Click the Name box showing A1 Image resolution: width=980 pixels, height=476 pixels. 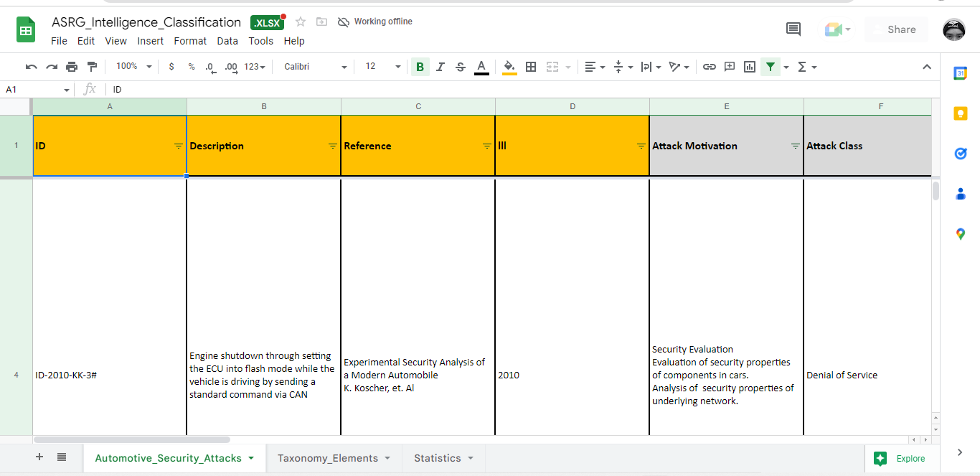click(x=37, y=90)
